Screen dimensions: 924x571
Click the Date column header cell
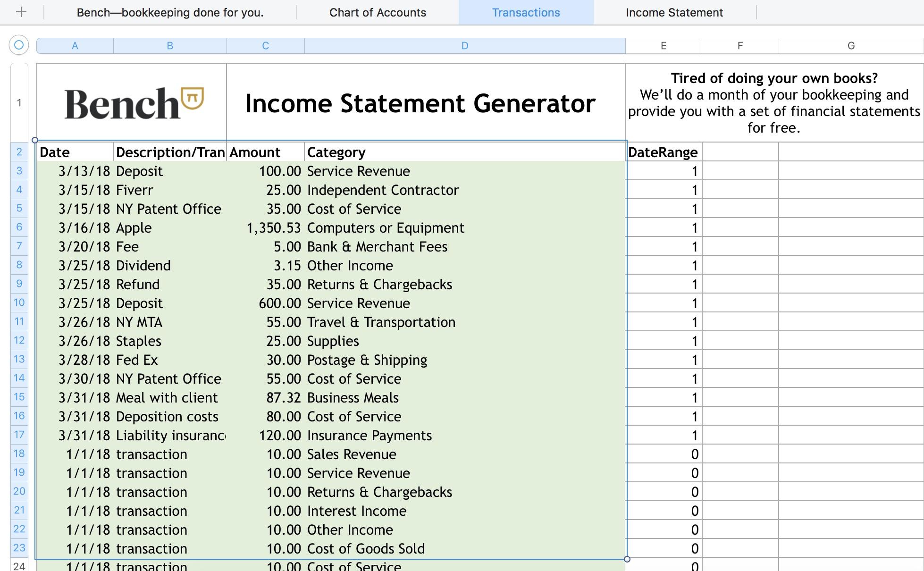(75, 151)
